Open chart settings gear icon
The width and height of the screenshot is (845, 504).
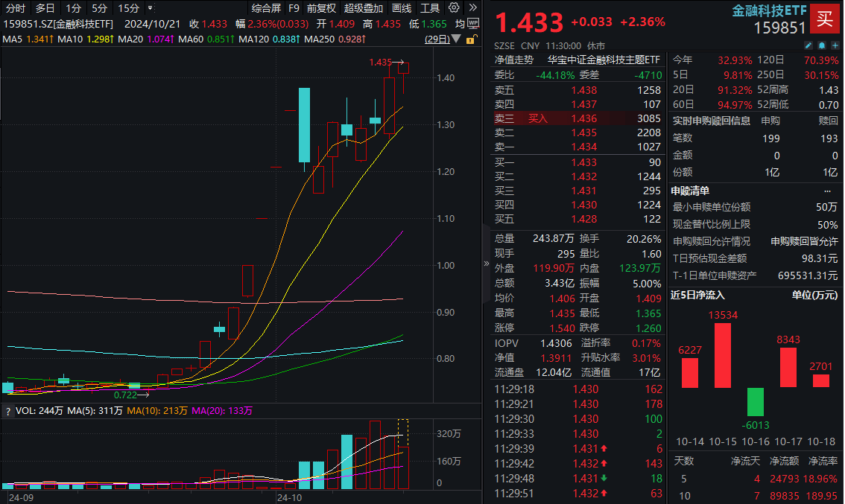454,8
